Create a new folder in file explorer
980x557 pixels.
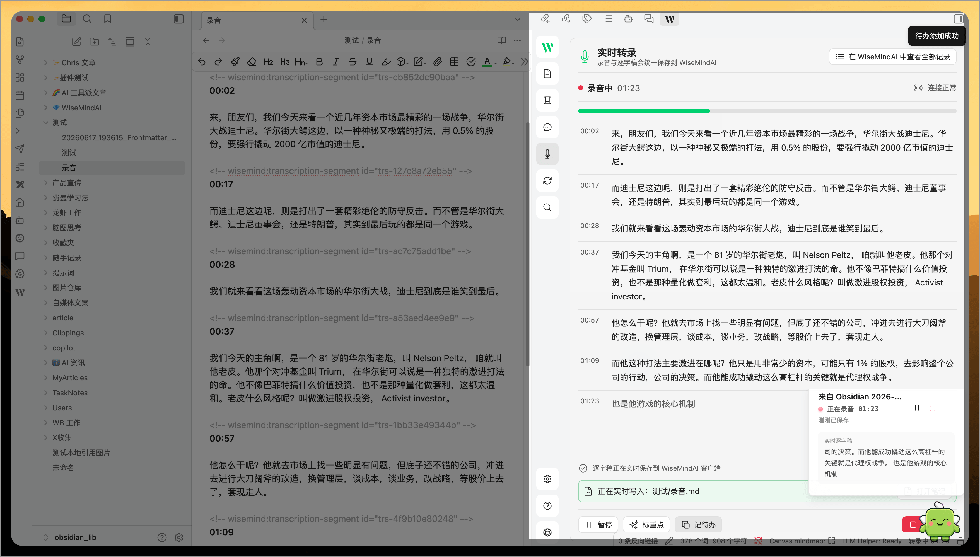click(x=94, y=42)
